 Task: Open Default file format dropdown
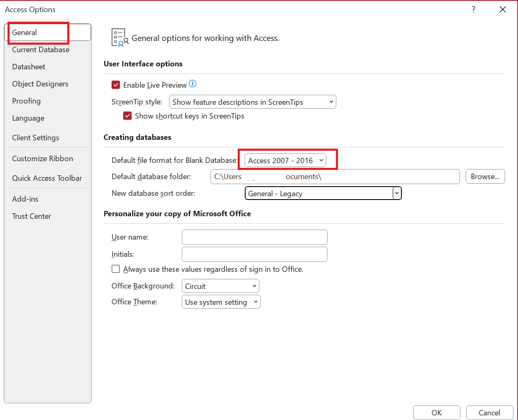coord(285,160)
